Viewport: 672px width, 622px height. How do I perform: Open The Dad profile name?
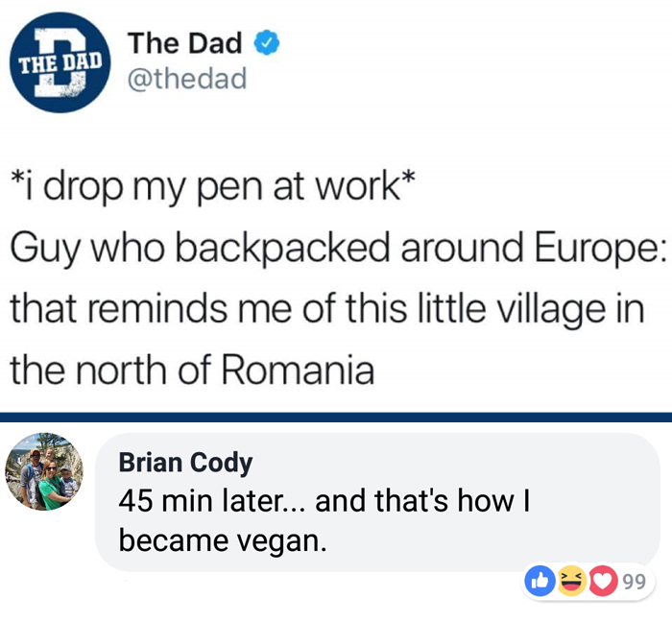pyautogui.click(x=184, y=43)
